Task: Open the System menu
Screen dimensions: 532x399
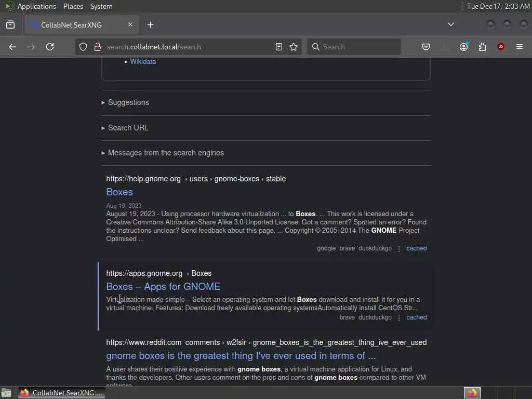Action: (x=101, y=6)
